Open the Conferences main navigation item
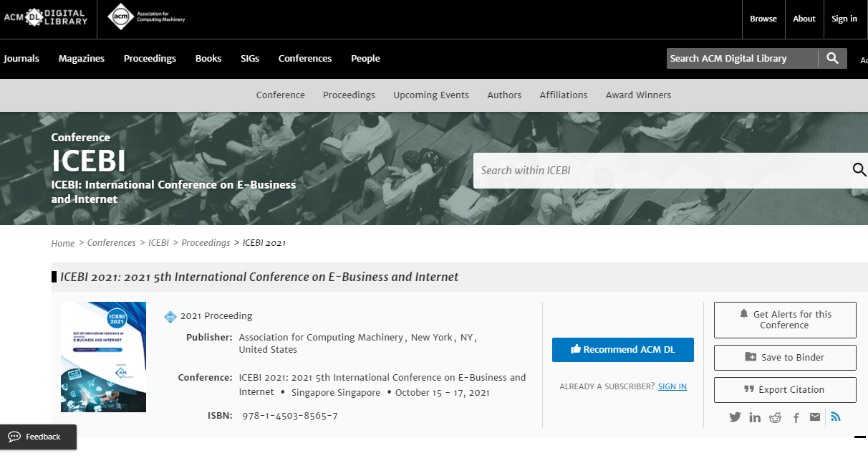 305,59
